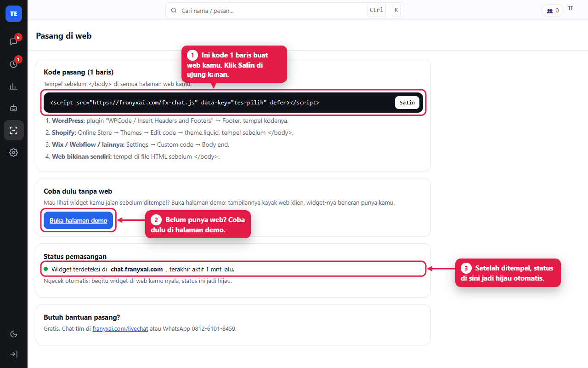
Task: Click the "Kode pasang (1 baris)" heading
Action: pos(79,72)
